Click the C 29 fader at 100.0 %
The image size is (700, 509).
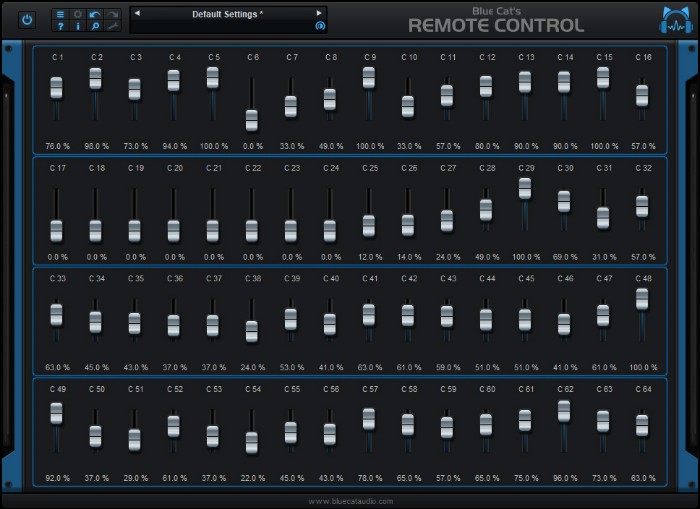pos(525,189)
